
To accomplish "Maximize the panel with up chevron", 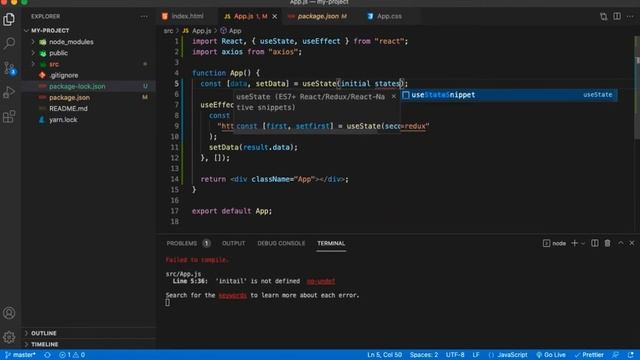I will tap(620, 243).
